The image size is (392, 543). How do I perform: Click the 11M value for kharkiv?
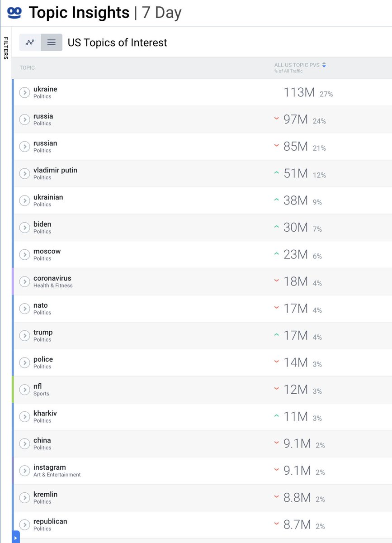coord(296,417)
